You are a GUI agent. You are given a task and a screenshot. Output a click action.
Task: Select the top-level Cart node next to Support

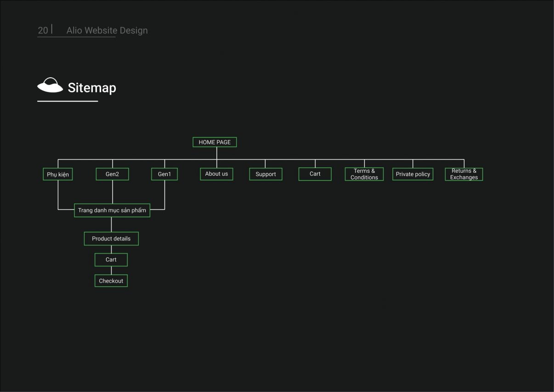pos(315,174)
